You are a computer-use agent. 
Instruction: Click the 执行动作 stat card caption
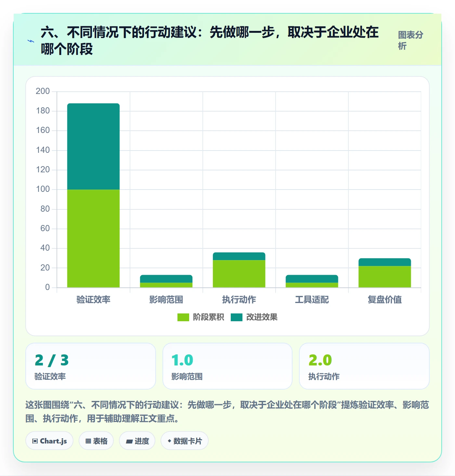324,377
